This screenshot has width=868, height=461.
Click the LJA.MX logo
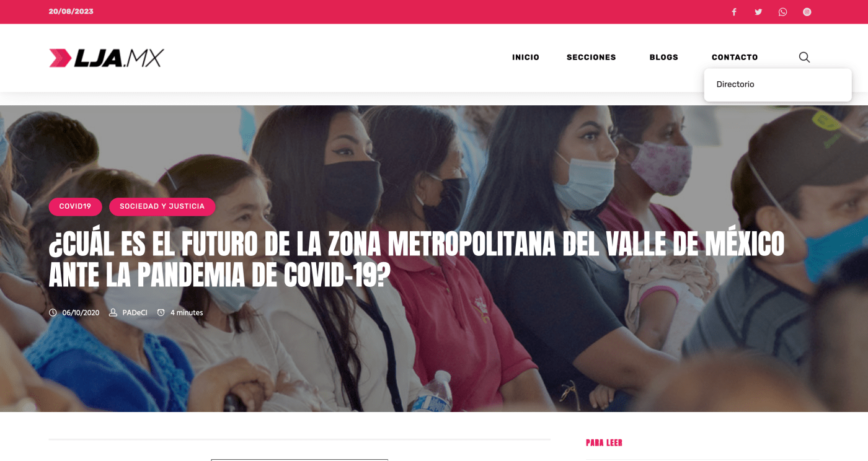click(107, 58)
